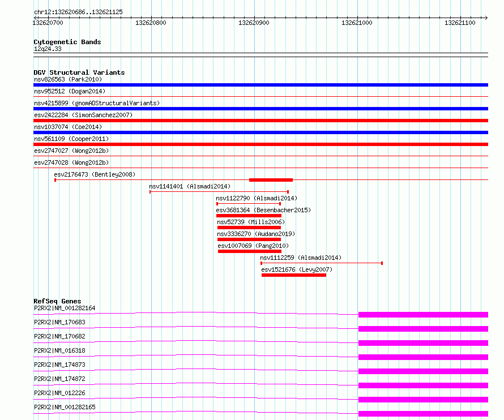Image resolution: width=504 pixels, height=420 pixels.
Task: Select the red bar under esv1007069
Action: point(250,251)
